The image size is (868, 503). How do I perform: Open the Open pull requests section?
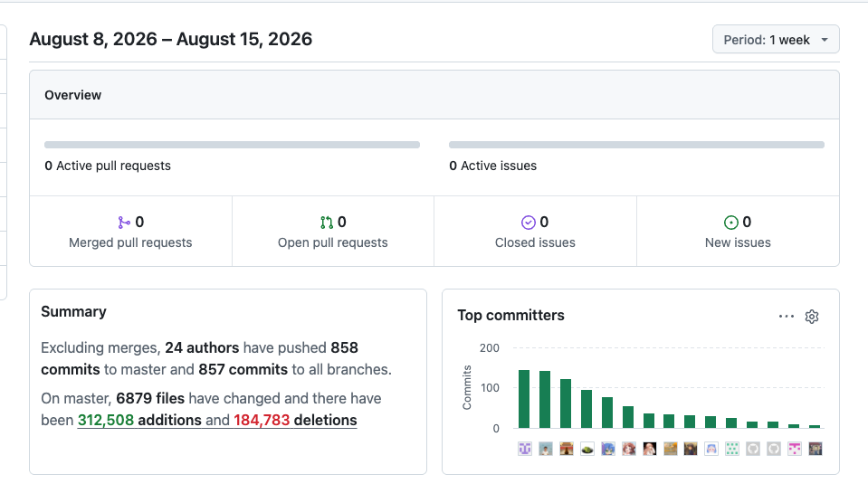[333, 232]
